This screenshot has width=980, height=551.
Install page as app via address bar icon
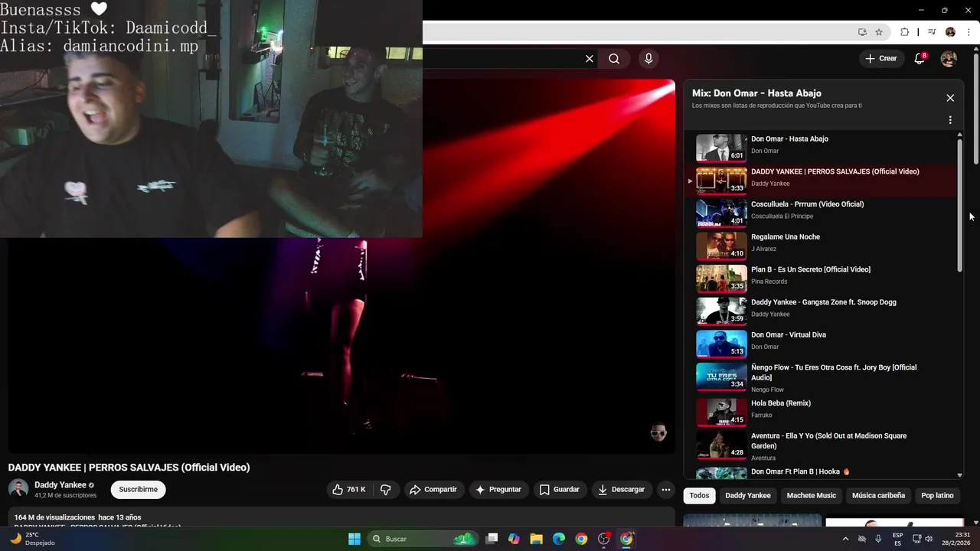[x=862, y=32]
